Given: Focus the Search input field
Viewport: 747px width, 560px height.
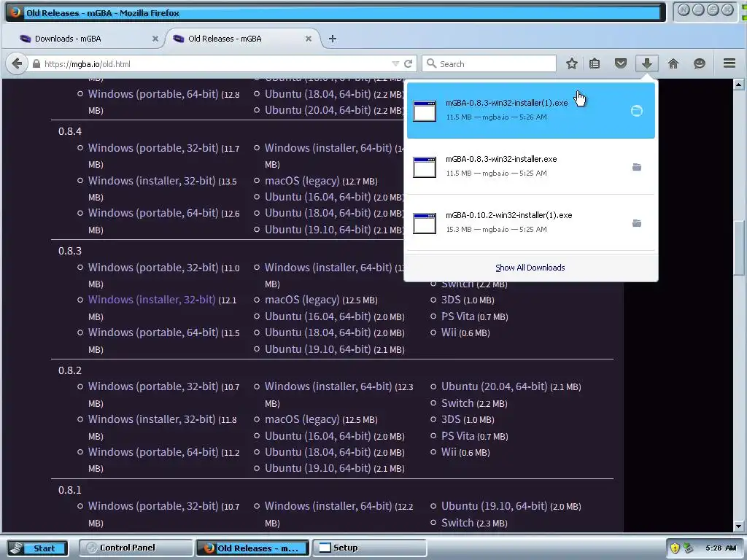Looking at the screenshot, I should pyautogui.click(x=489, y=64).
